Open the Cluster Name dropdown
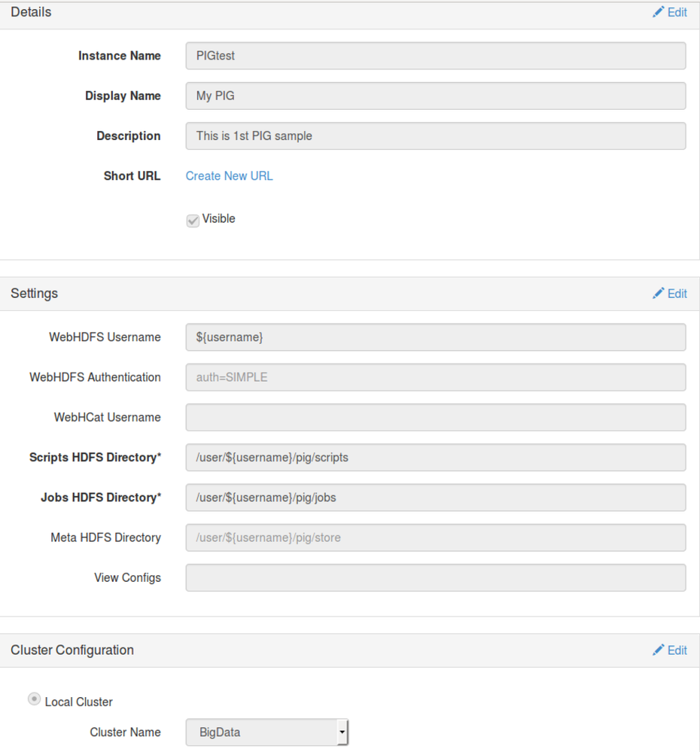Image resolution: width=700 pixels, height=752 pixels. click(267, 732)
